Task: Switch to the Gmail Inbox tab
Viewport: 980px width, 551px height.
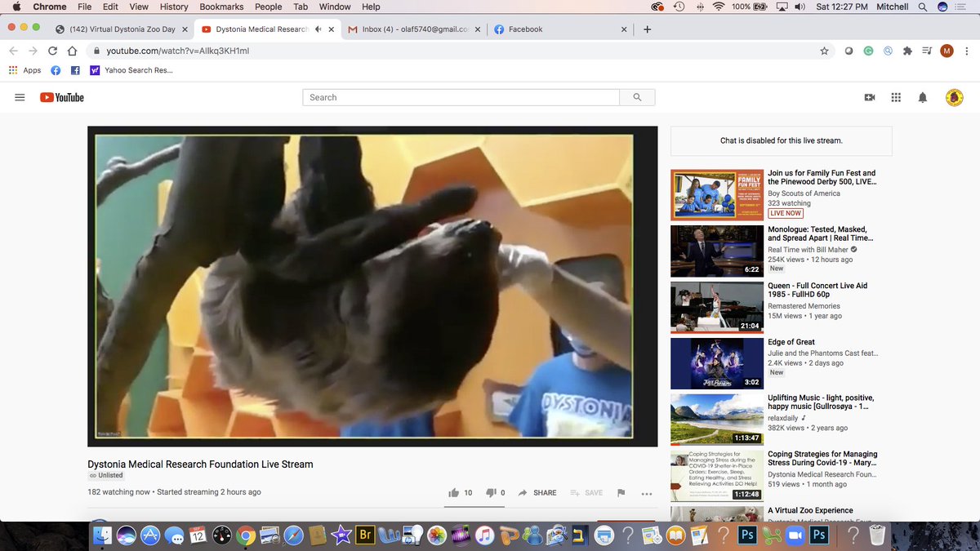Action: 412,29
